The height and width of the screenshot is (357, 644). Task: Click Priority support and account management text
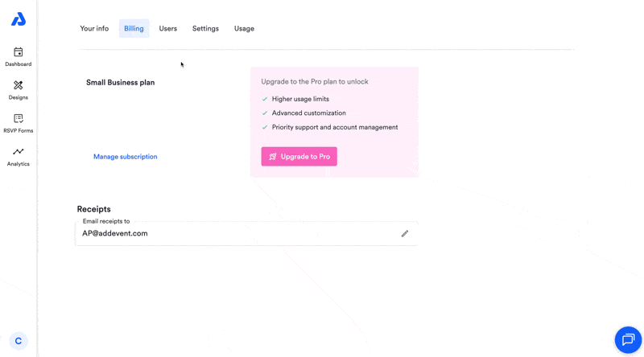coord(335,127)
